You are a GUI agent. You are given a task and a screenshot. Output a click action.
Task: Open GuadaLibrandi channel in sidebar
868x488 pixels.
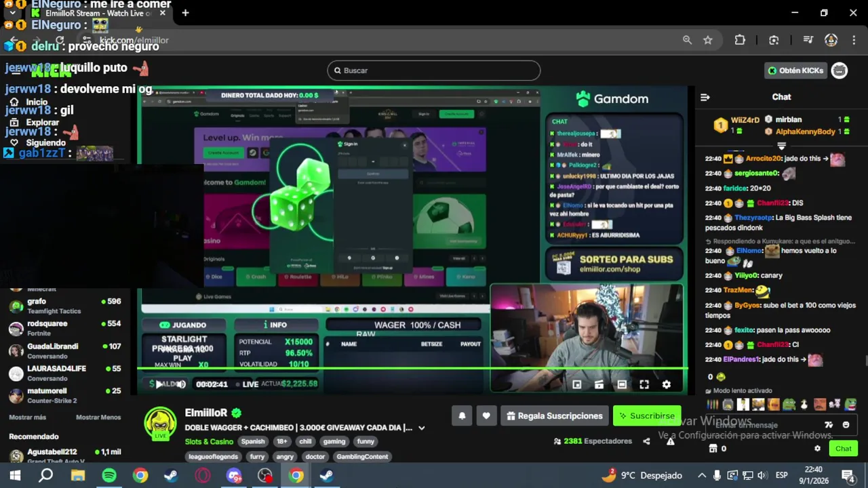tap(65, 350)
